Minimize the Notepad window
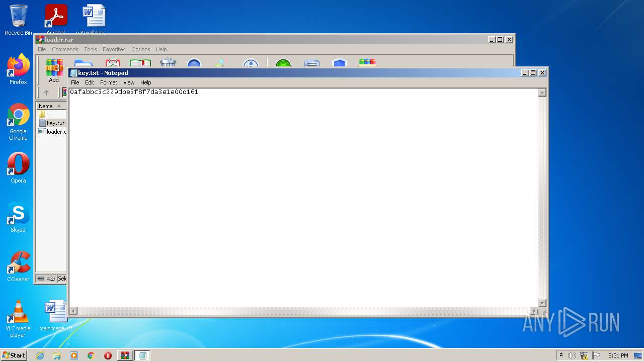The width and height of the screenshot is (644, 362). [525, 73]
